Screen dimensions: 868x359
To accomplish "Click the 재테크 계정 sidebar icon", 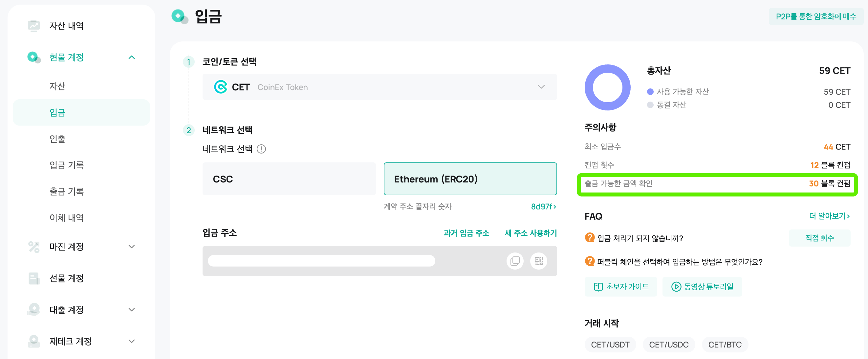I will pos(34,341).
